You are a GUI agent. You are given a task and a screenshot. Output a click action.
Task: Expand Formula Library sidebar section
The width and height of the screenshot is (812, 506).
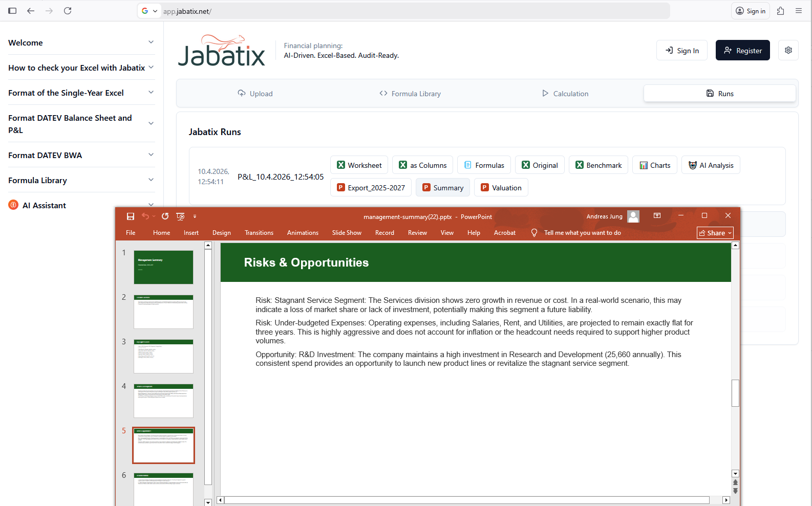point(81,180)
